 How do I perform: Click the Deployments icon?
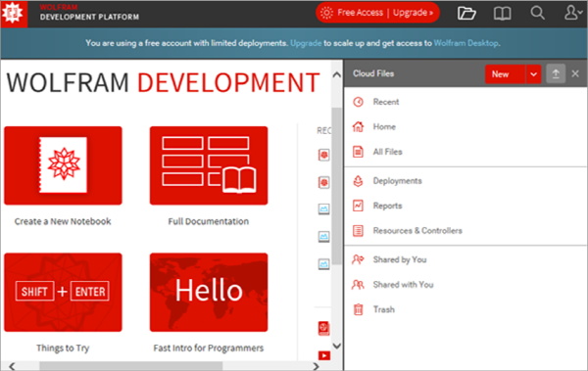point(358,181)
